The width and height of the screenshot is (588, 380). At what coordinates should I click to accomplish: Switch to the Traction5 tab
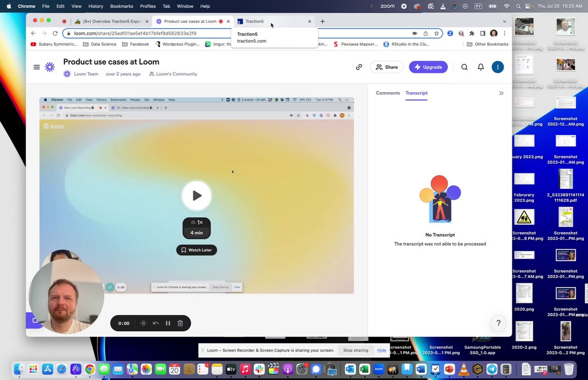point(274,21)
